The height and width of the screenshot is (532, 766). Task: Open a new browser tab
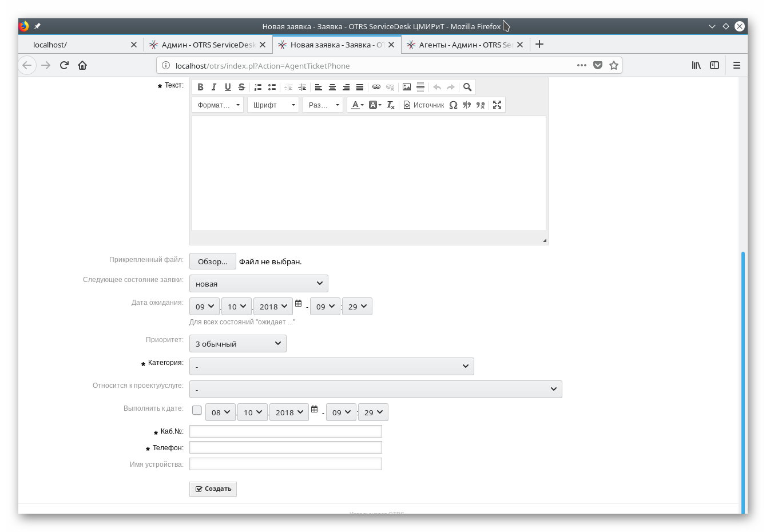click(539, 45)
